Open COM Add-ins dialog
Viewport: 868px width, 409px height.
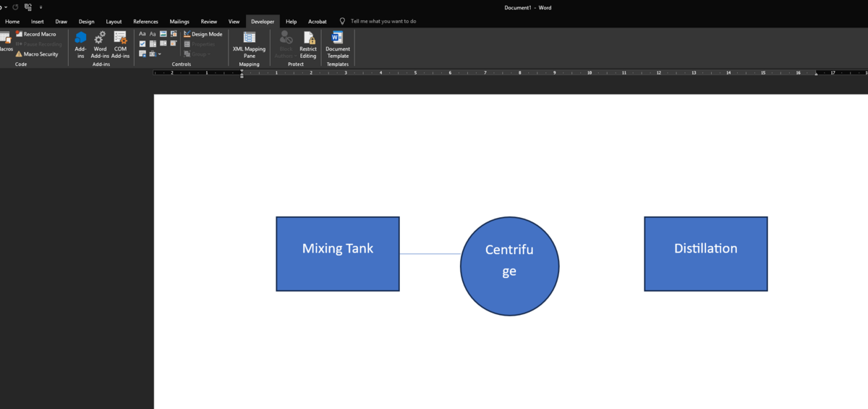tap(120, 43)
